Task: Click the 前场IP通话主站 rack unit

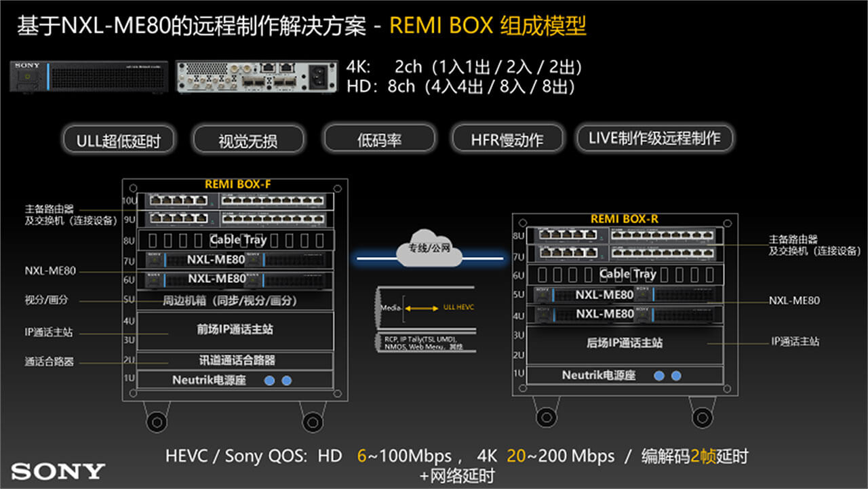Action: (x=235, y=330)
